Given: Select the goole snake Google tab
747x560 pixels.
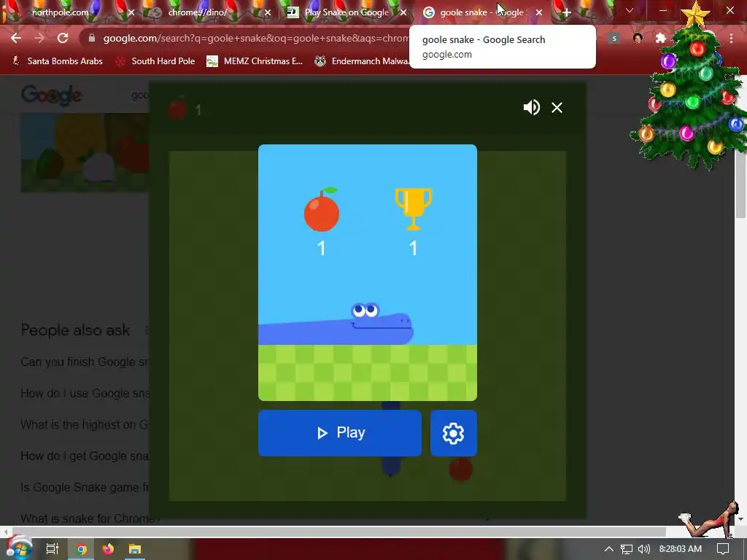Looking at the screenshot, I should (x=481, y=12).
